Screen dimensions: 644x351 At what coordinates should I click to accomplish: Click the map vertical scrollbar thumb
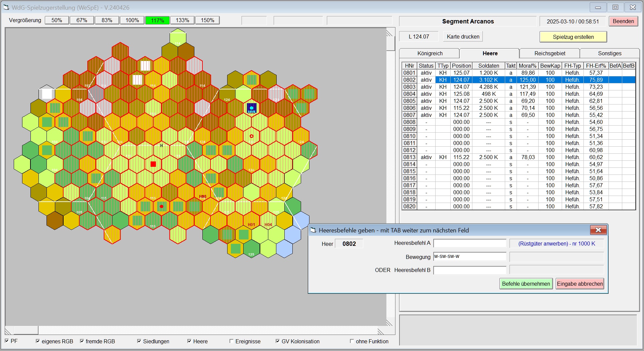click(x=390, y=44)
